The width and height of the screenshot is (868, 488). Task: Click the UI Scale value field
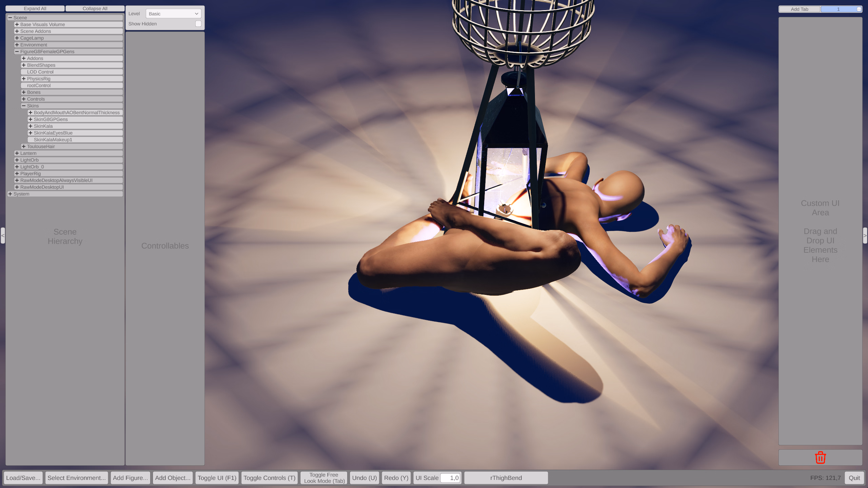[450, 478]
